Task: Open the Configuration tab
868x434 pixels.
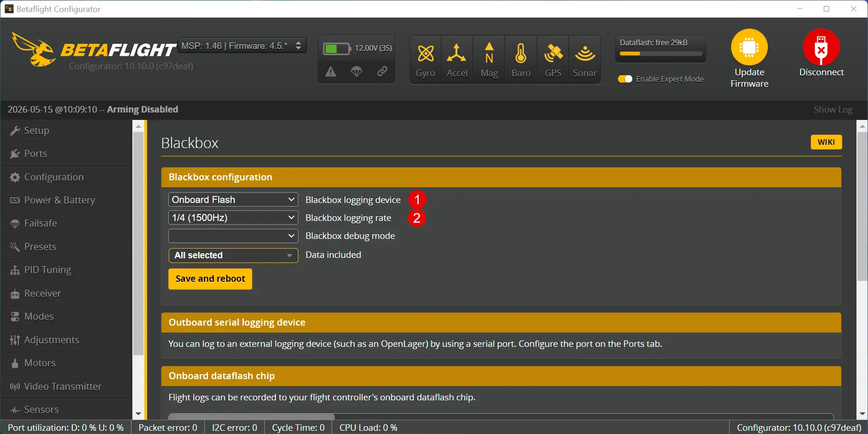Action: pyautogui.click(x=66, y=177)
